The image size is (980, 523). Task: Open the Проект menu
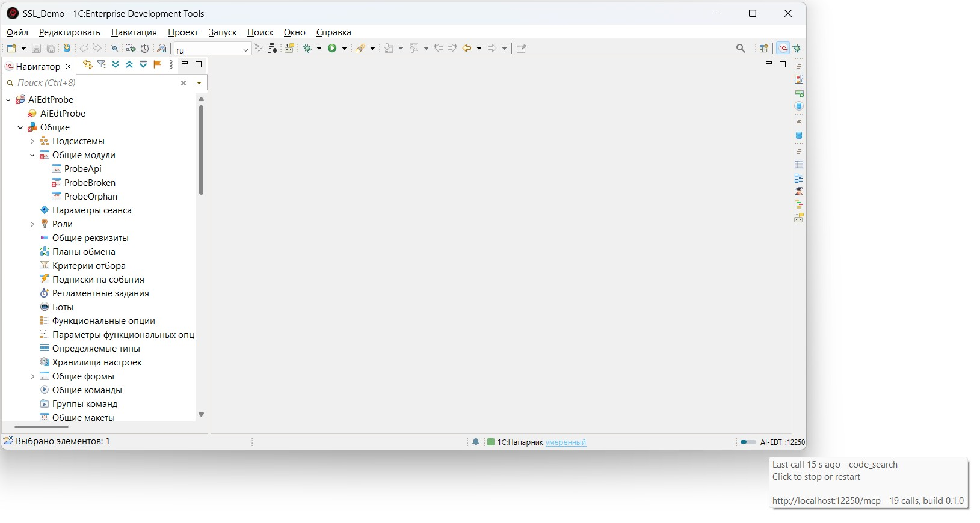coord(183,32)
